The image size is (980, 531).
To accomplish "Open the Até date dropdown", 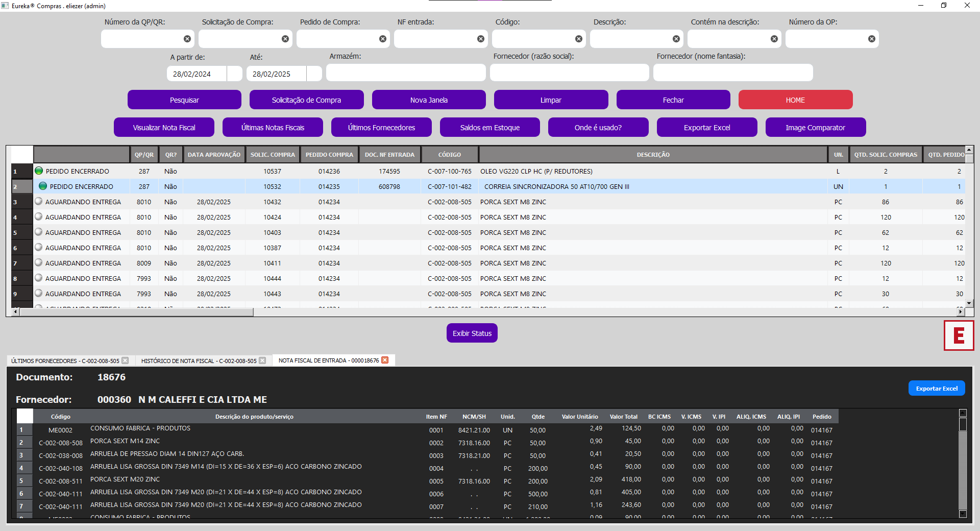I will [314, 74].
